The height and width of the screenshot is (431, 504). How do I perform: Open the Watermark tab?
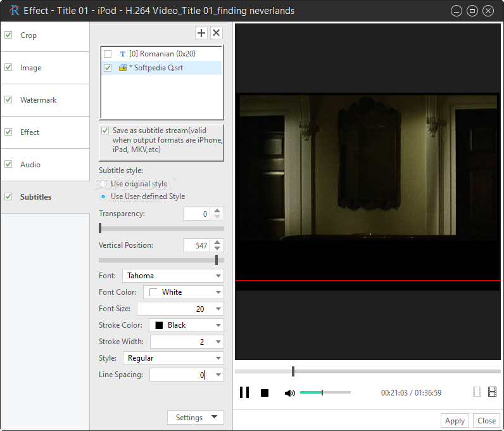click(x=46, y=100)
